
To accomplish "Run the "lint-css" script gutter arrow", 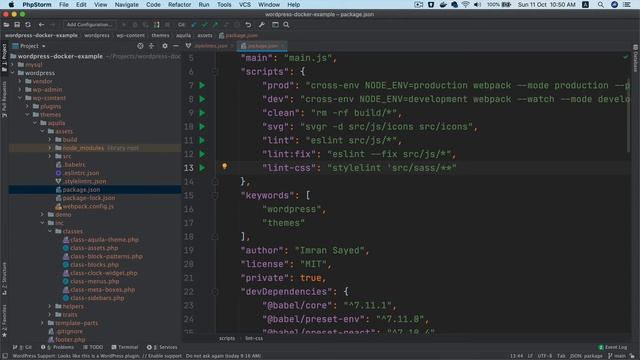I will click(202, 168).
